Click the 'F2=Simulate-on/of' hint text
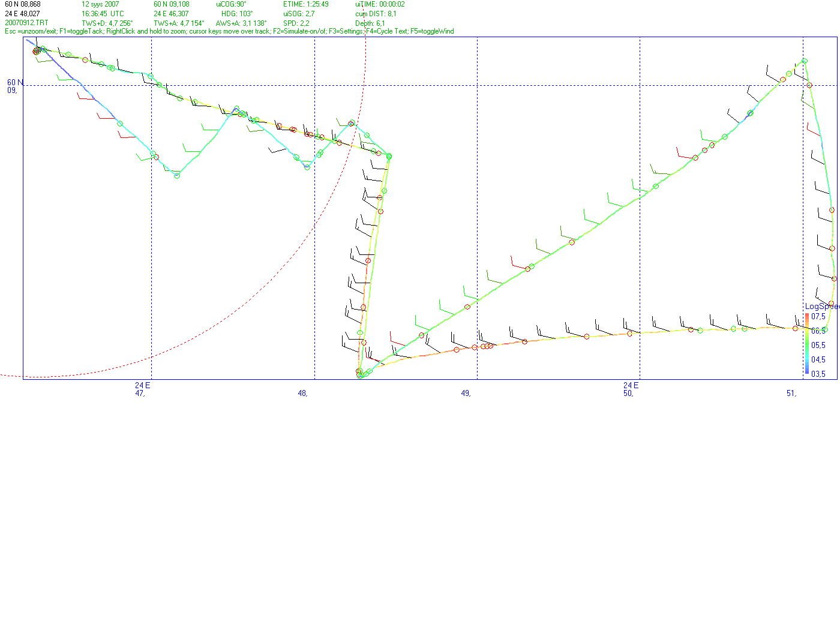The height and width of the screenshot is (630, 840). (299, 31)
